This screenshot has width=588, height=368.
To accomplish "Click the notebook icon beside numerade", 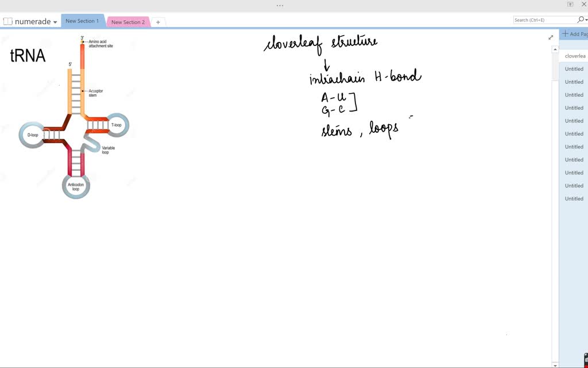I will click(x=7, y=21).
